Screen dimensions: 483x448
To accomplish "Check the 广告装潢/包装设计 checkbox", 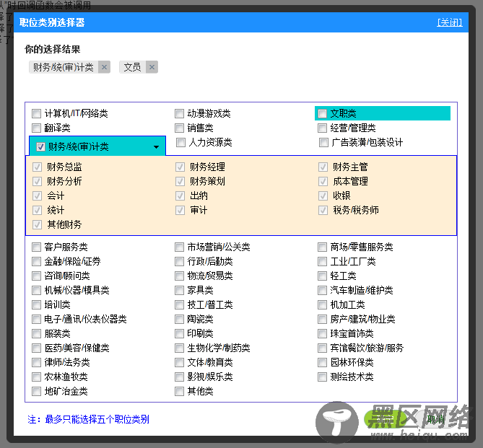I will click(x=323, y=143).
